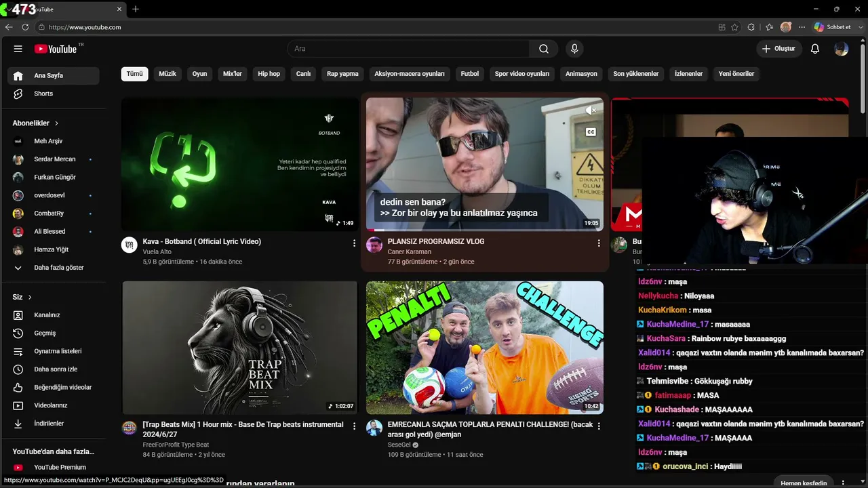The width and height of the screenshot is (868, 488).
Task: Select the Son yüklenenler filter chip
Action: click(x=636, y=74)
